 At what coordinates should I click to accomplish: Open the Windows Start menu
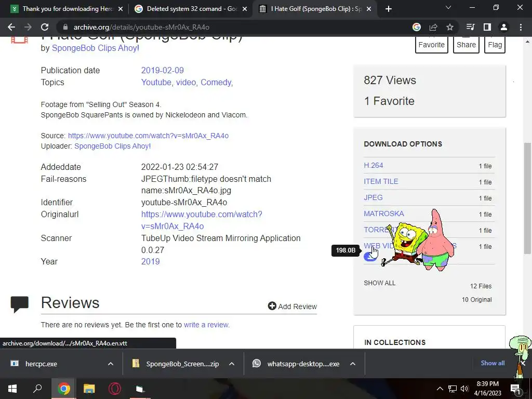(12, 389)
